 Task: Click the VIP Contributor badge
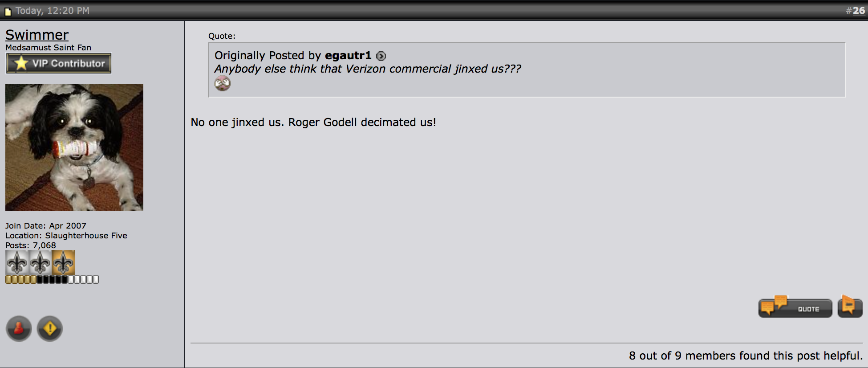59,63
